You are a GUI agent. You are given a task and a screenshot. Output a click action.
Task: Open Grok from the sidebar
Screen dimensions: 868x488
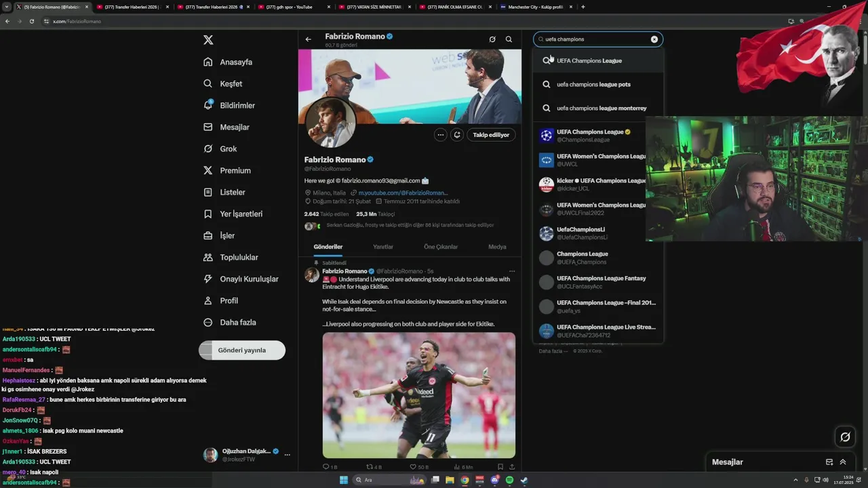[x=220, y=148]
